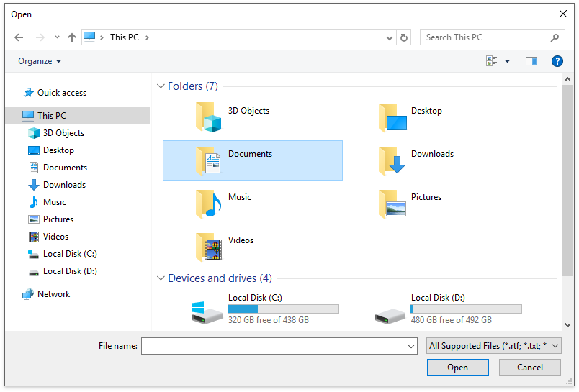Select Network in navigation pane

pyautogui.click(x=53, y=294)
